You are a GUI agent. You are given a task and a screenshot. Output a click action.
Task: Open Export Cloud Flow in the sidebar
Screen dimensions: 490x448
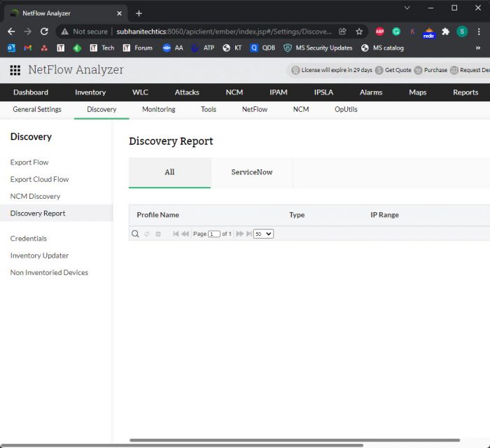click(39, 179)
